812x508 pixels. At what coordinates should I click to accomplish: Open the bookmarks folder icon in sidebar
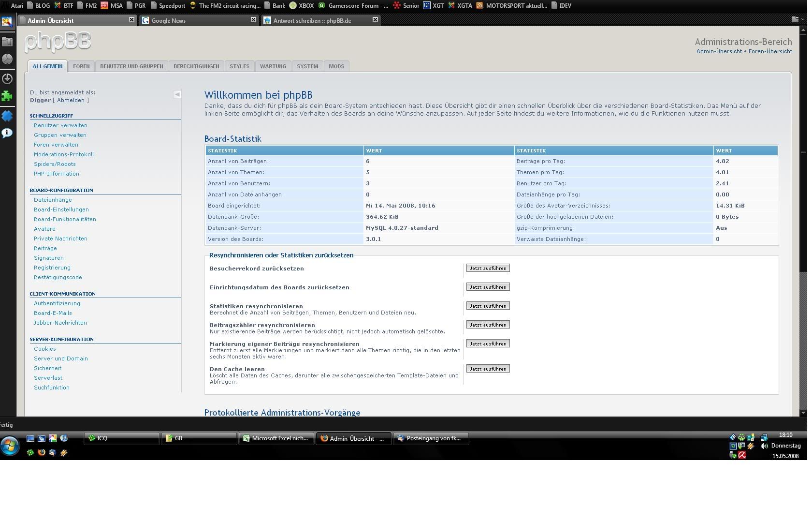pos(7,42)
